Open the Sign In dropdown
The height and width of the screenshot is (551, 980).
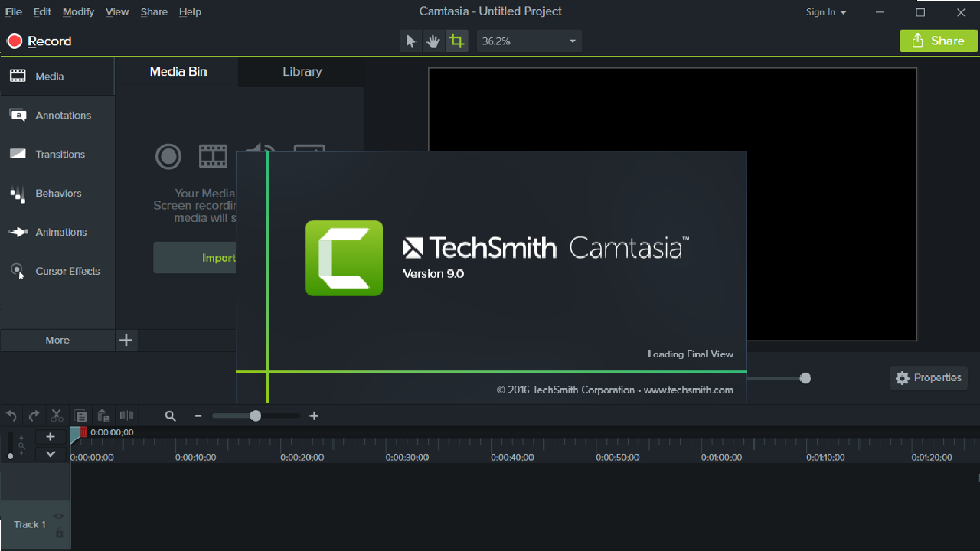tap(826, 12)
